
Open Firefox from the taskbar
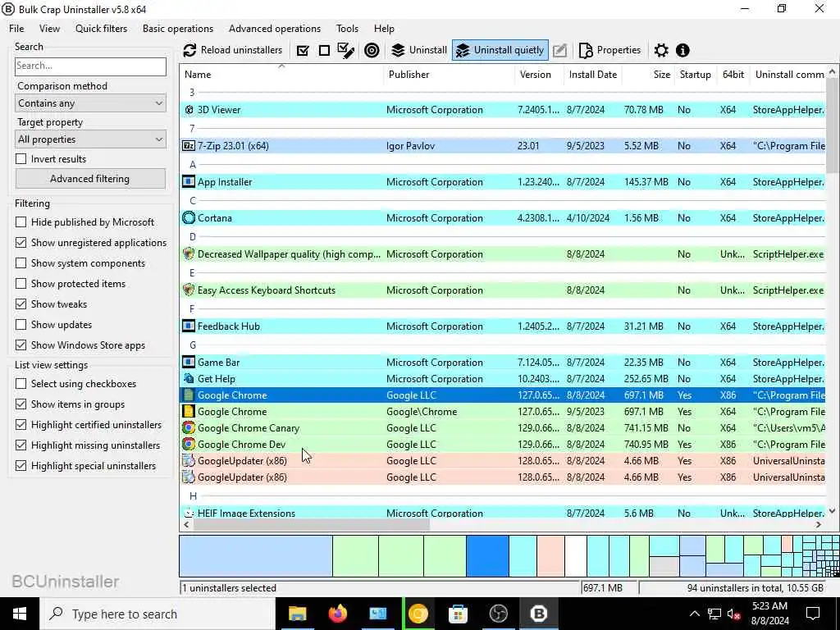(x=337, y=614)
